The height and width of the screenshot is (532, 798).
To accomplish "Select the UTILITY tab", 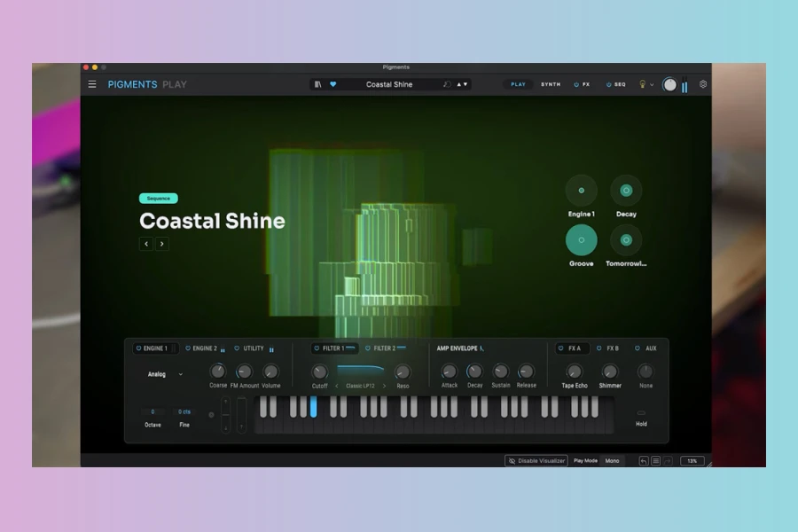I will click(254, 348).
